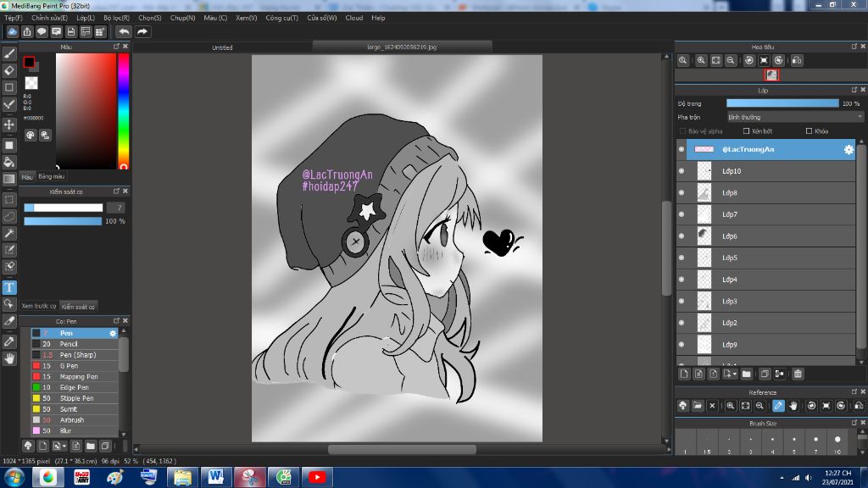Select the Pencil brush

[x=75, y=344]
